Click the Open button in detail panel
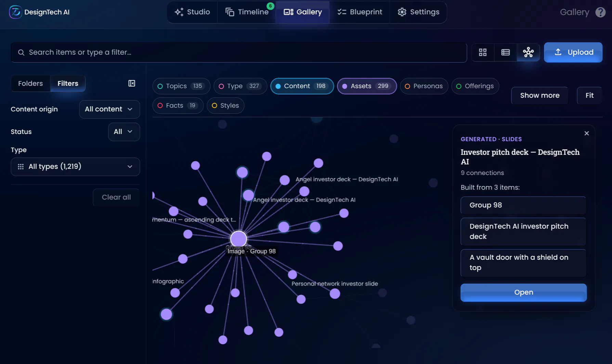Screen dimensions: 612x364 (523, 293)
